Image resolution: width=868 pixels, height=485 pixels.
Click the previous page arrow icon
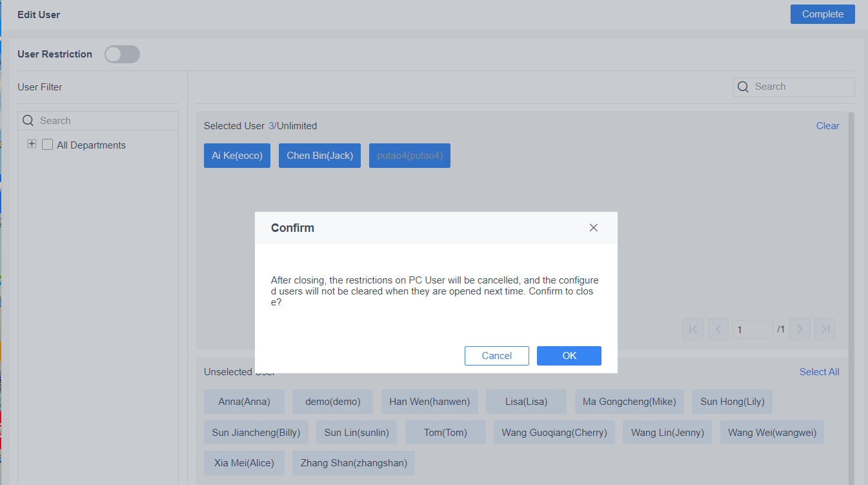pos(718,329)
